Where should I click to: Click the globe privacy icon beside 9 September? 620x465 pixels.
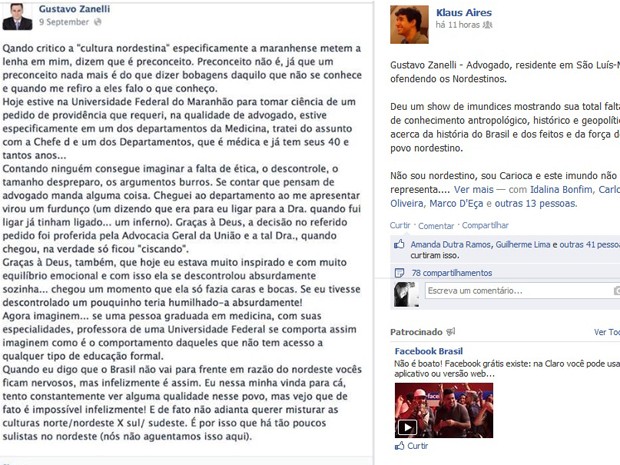(x=98, y=22)
